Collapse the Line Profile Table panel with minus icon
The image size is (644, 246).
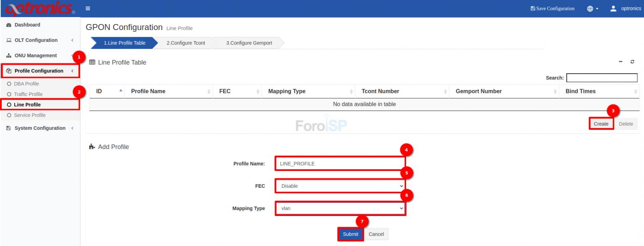point(620,62)
